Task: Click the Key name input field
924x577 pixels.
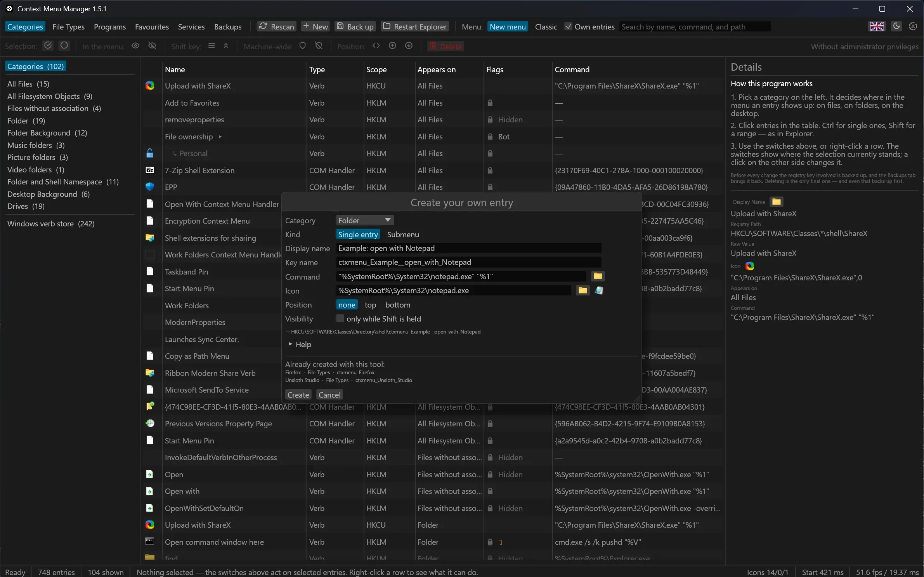Action: 468,262
